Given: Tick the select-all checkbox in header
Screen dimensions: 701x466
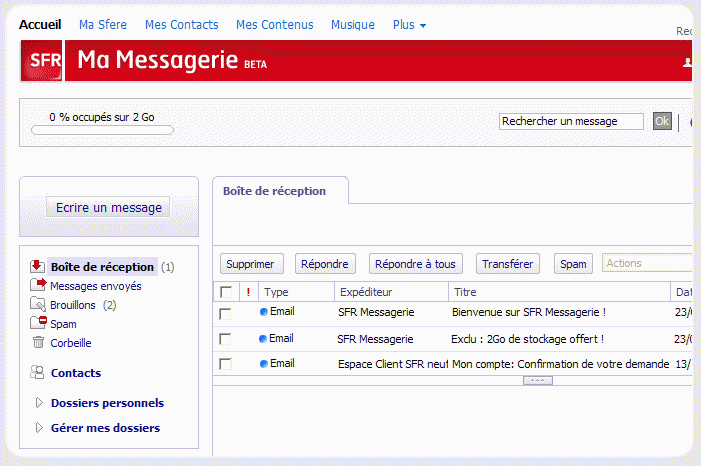Looking at the screenshot, I should pos(226,292).
